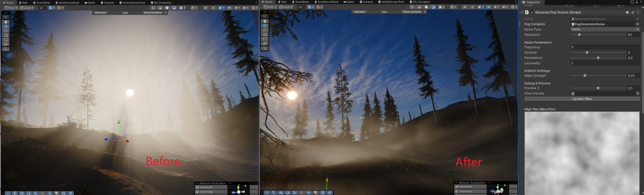
Task: Toggle 2D mode in the Before scene view
Action: (206, 8)
